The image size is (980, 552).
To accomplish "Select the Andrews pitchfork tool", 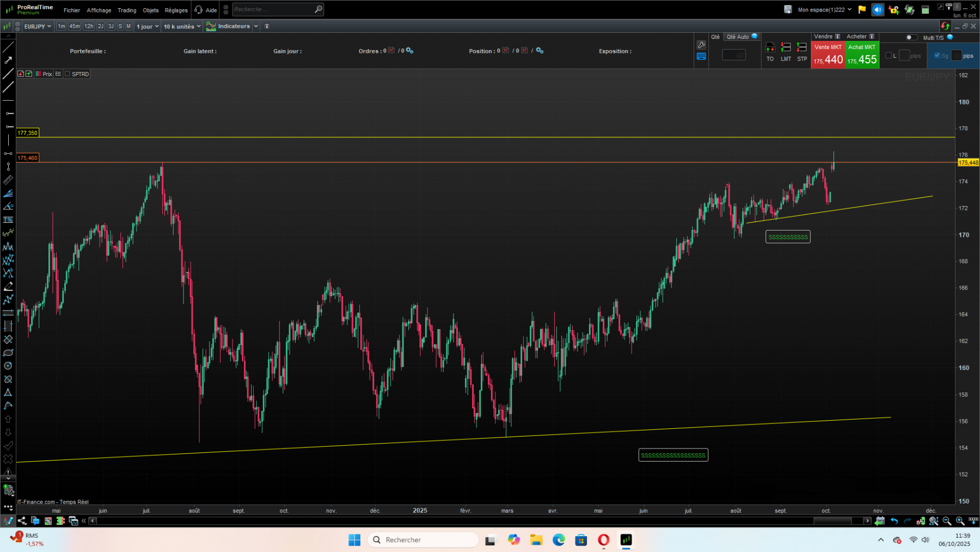I will coord(8,246).
